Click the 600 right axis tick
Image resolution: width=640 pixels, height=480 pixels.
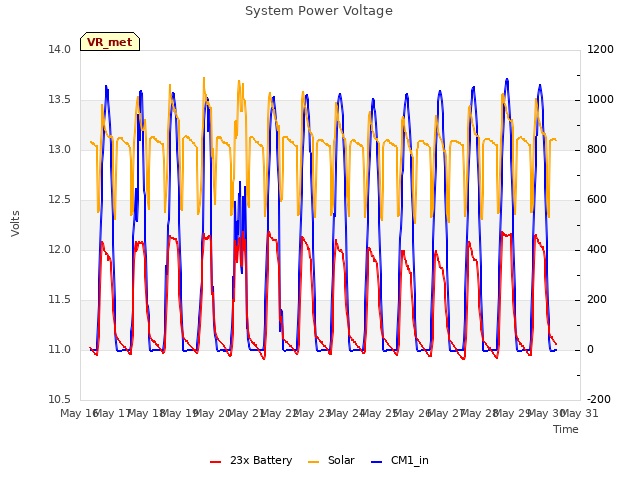597,200
